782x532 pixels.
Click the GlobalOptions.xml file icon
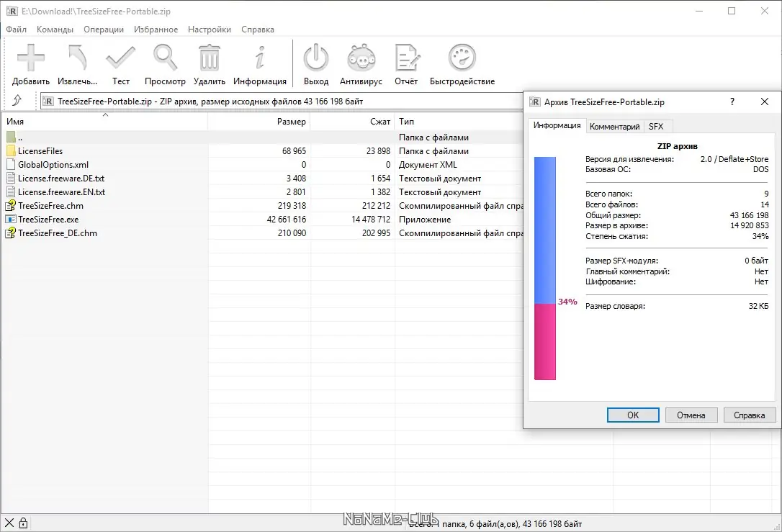click(x=11, y=165)
